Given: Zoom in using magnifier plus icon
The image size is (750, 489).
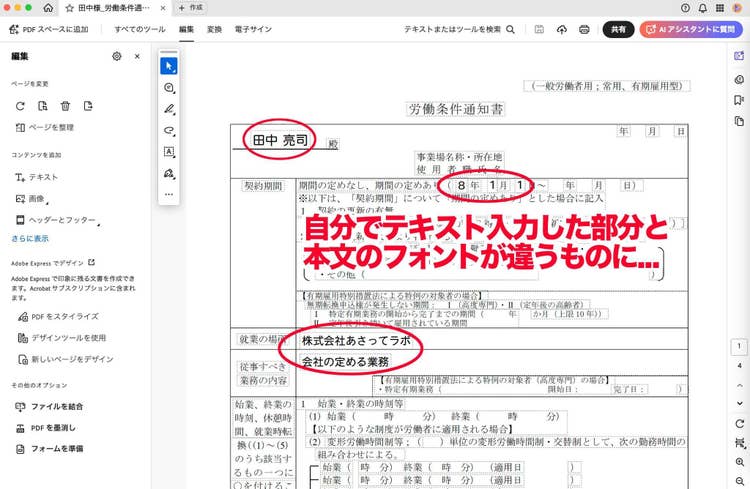Looking at the screenshot, I should click(740, 462).
